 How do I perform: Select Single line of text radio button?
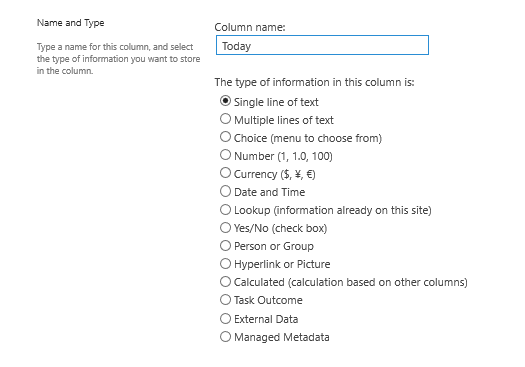225,101
